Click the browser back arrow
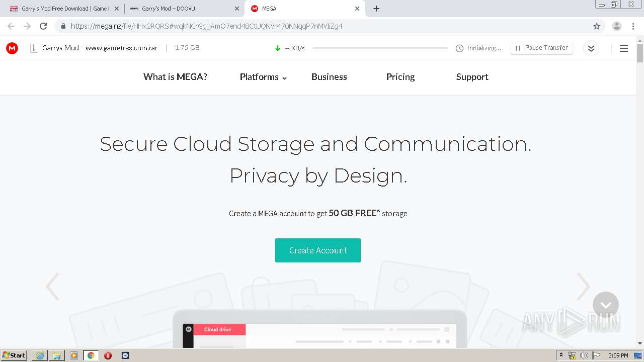 pos(11,26)
